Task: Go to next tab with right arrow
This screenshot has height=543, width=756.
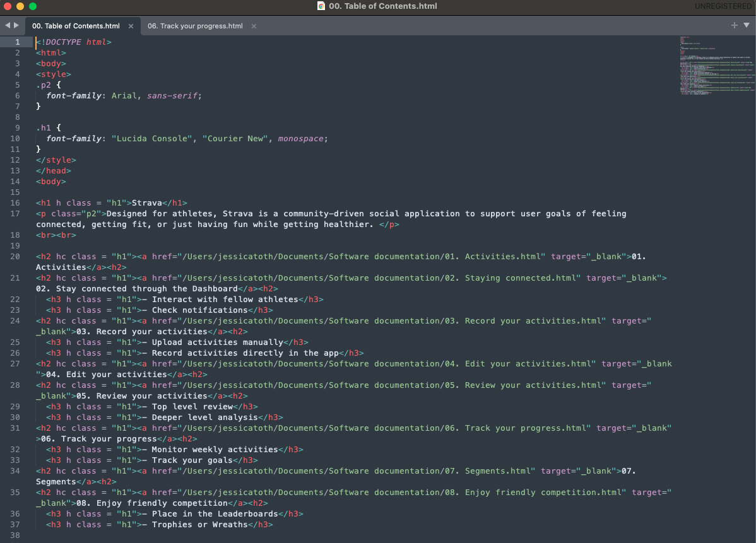Action: [16, 25]
